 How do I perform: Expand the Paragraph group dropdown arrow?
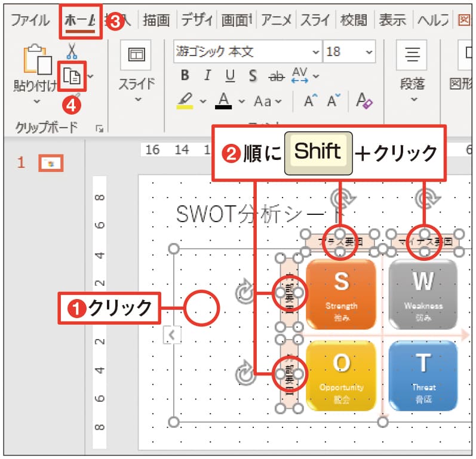click(x=414, y=99)
